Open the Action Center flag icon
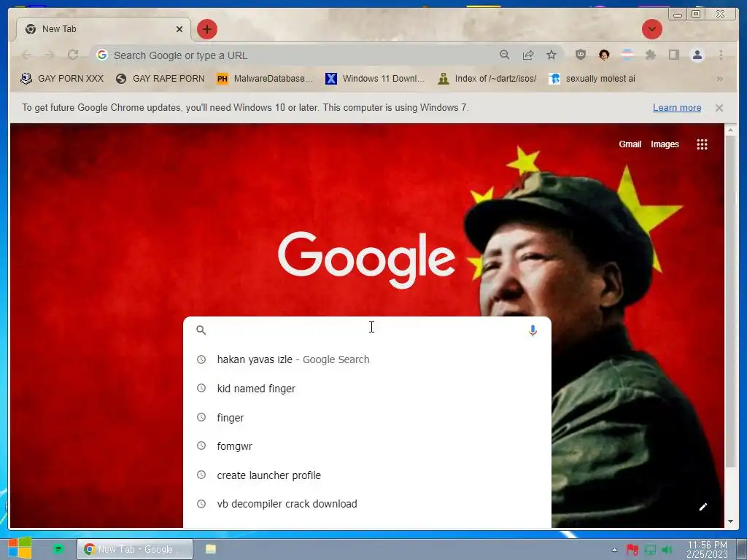Screen dimensions: 747x560 pyautogui.click(x=632, y=550)
